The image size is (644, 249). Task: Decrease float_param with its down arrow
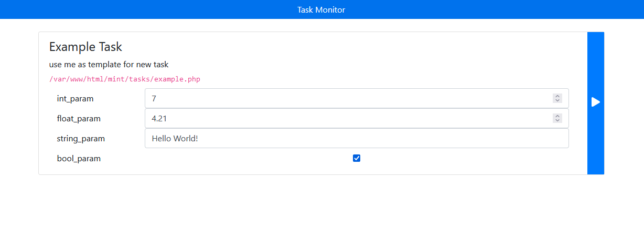[x=557, y=120]
